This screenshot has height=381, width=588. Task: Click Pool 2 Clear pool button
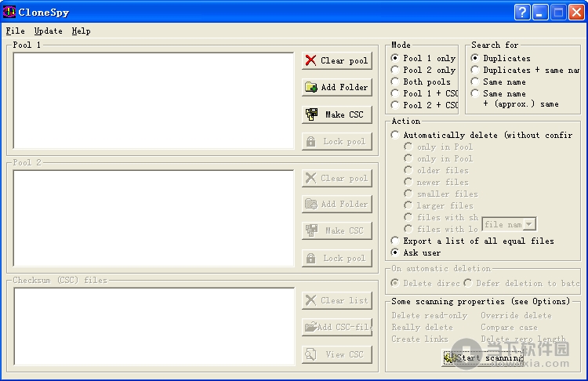pos(337,178)
